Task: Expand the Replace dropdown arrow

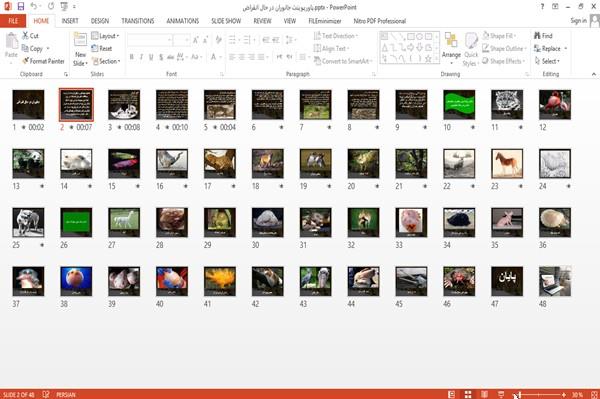Action: coord(566,49)
